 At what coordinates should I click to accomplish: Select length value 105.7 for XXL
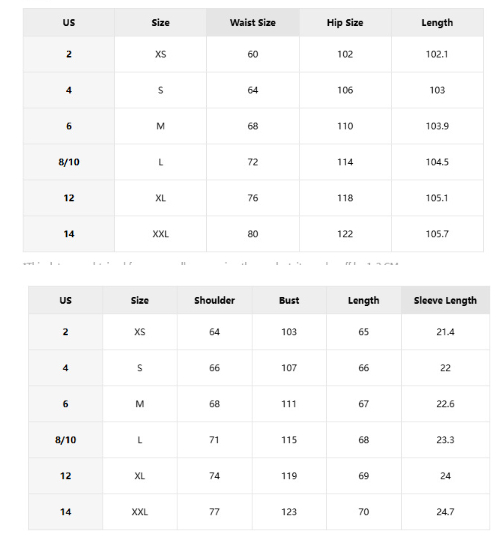coord(437,234)
